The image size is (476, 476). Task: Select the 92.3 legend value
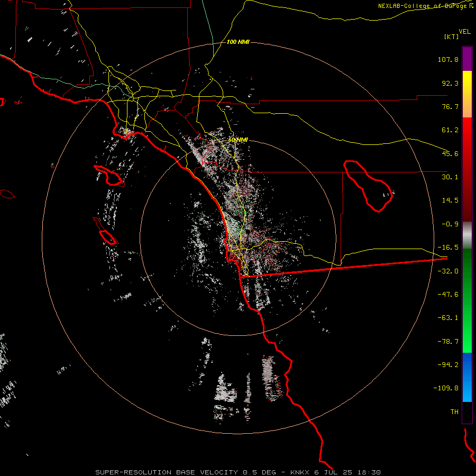[x=450, y=83]
